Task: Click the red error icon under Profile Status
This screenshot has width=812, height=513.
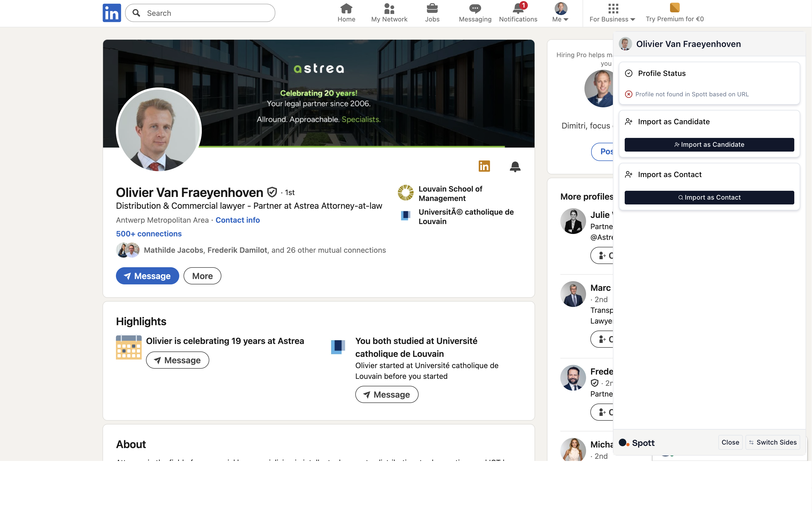Action: click(x=628, y=94)
